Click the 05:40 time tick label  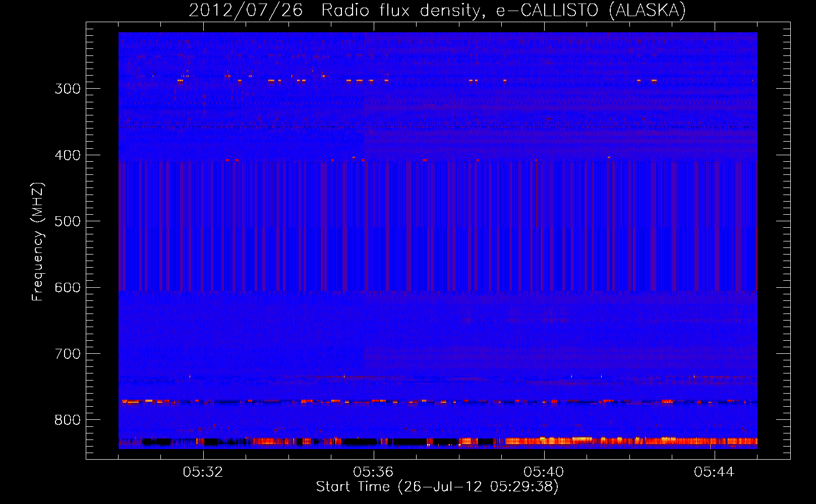coord(544,472)
